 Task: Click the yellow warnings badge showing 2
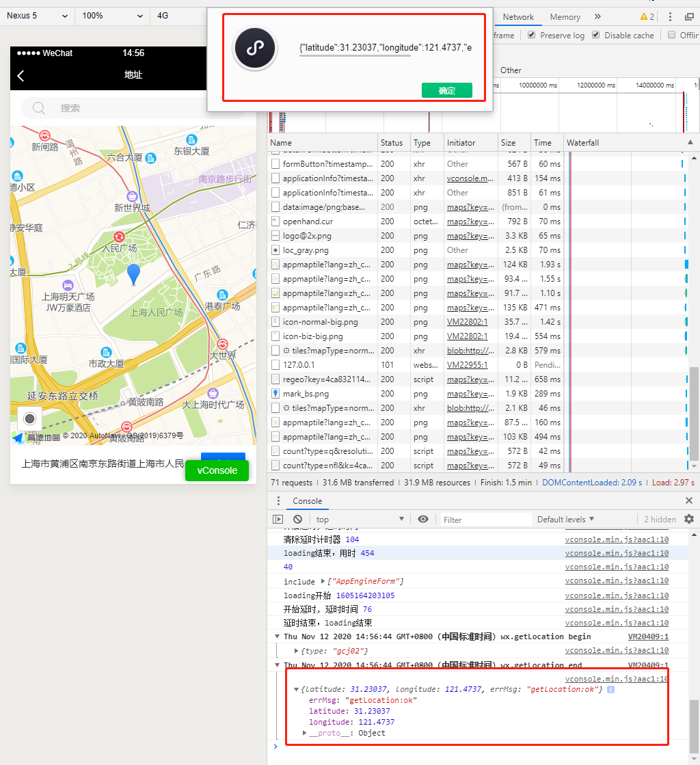click(x=648, y=16)
